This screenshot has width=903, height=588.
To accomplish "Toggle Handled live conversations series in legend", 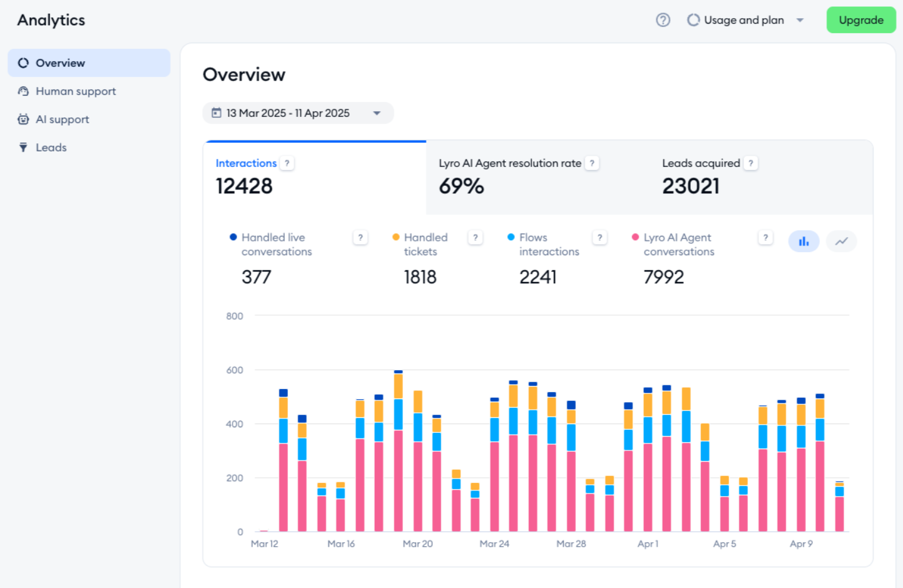I will 271,245.
